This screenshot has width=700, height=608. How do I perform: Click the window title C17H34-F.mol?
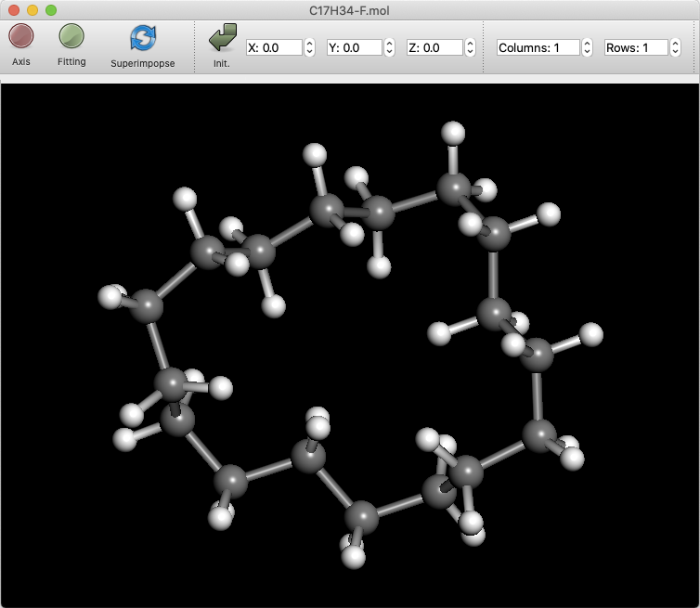click(x=350, y=9)
